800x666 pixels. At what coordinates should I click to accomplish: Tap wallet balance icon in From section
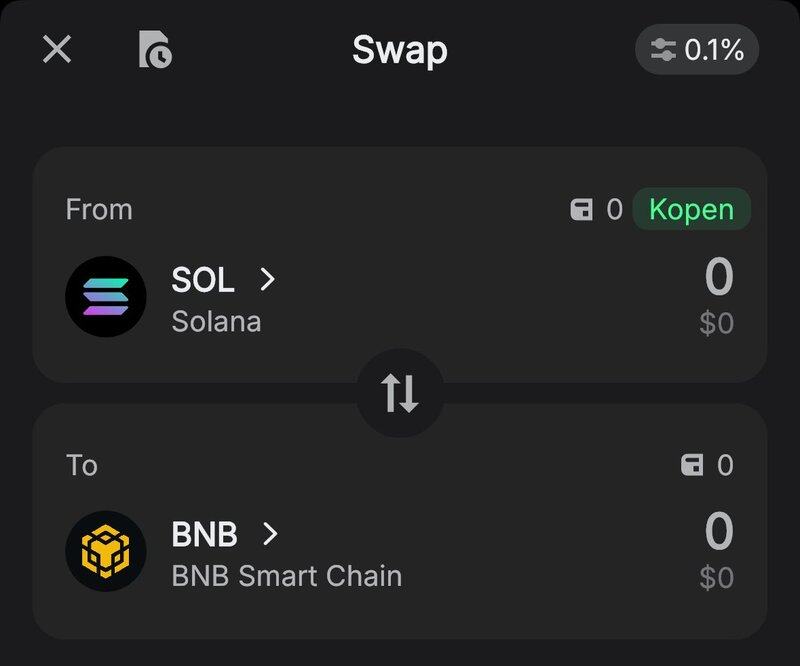tap(582, 209)
